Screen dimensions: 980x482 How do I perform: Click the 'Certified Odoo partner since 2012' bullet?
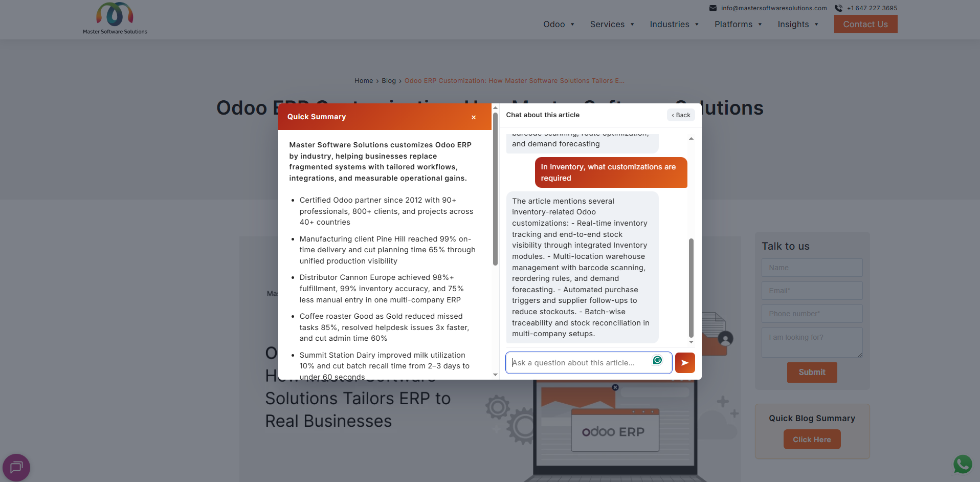387,211
